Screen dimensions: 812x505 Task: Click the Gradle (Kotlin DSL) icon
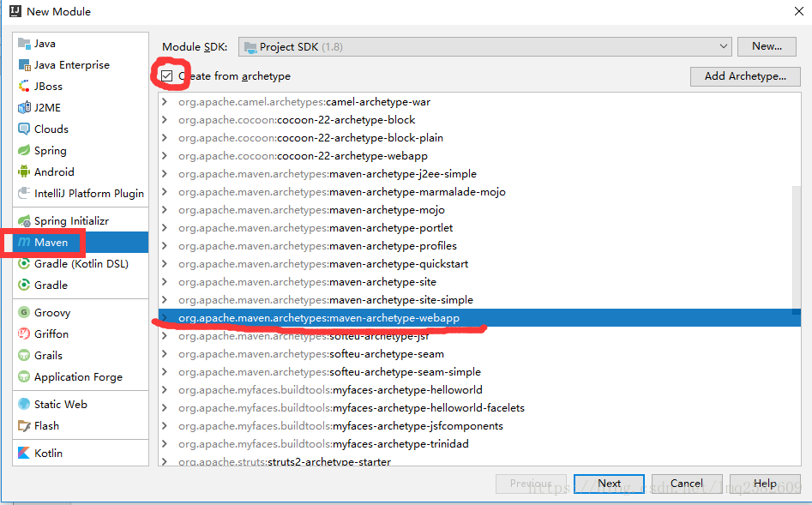click(x=24, y=263)
